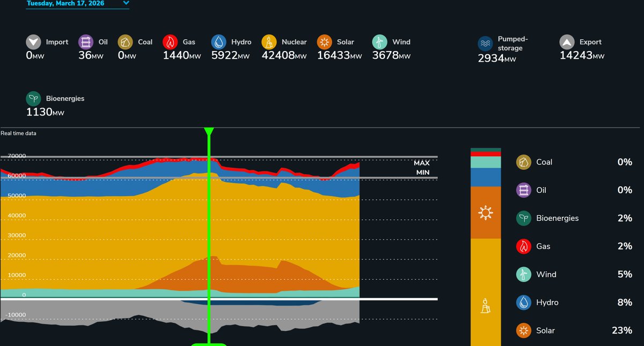Click the Oil barrel icon
This screenshot has width=644, height=346.
pyautogui.click(x=86, y=42)
